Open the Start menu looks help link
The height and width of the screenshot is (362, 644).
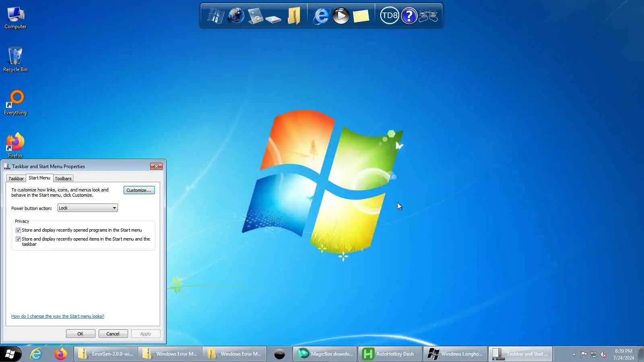click(58, 317)
